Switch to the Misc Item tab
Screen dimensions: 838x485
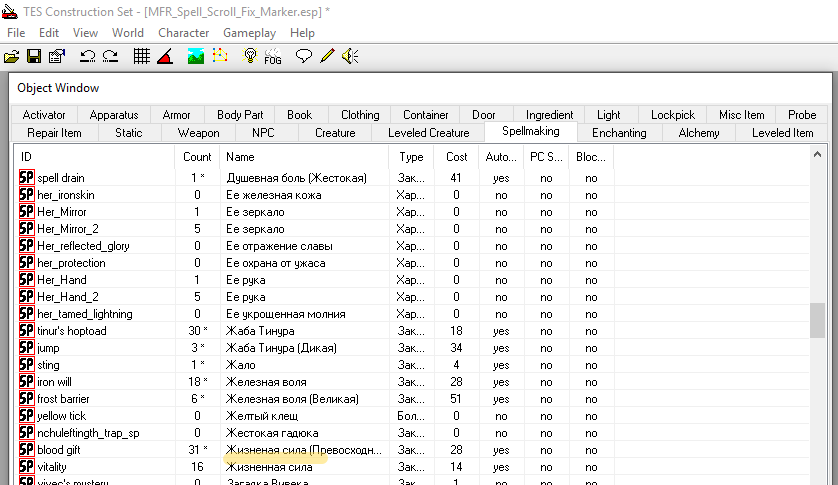pyautogui.click(x=741, y=115)
